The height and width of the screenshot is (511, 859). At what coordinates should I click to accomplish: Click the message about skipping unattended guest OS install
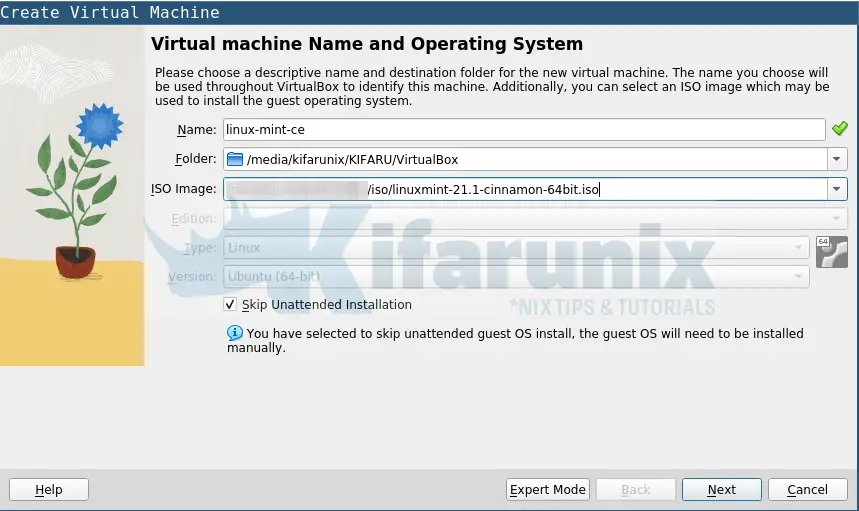coord(515,340)
